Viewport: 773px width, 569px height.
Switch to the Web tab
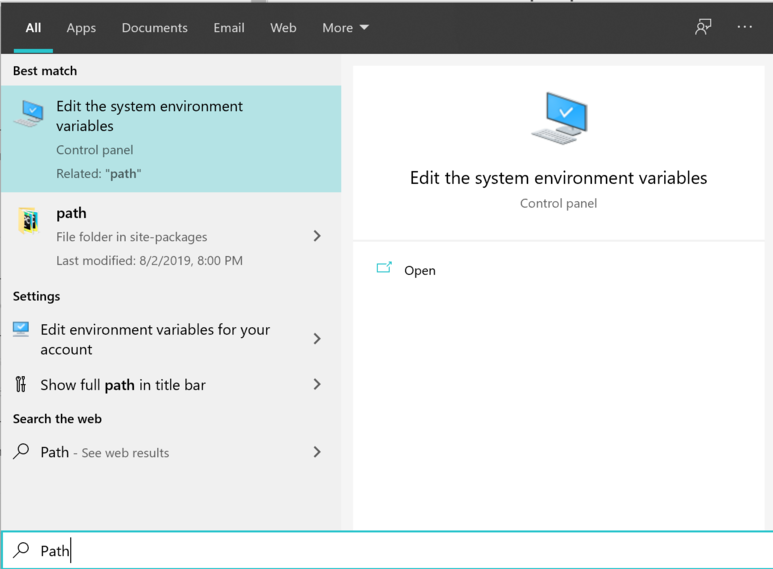[x=283, y=28]
